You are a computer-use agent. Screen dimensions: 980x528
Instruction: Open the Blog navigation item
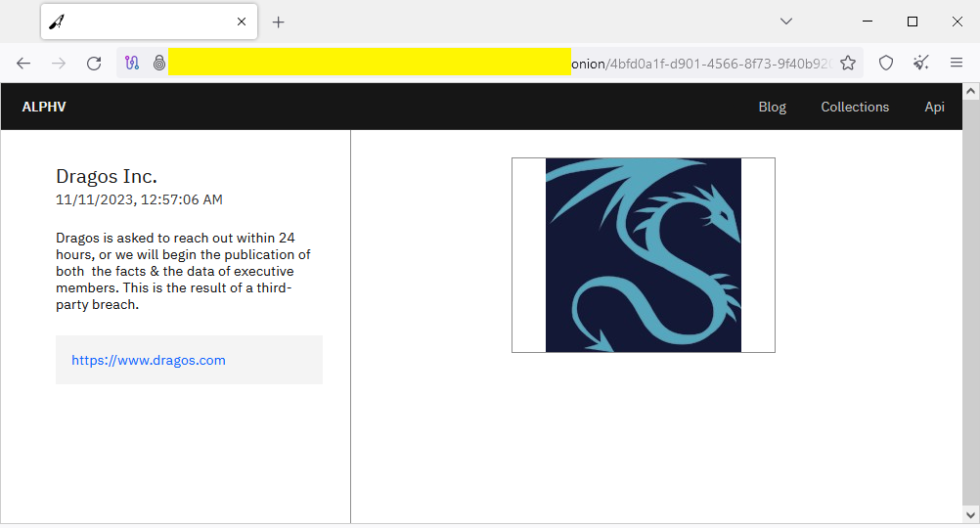(x=772, y=107)
